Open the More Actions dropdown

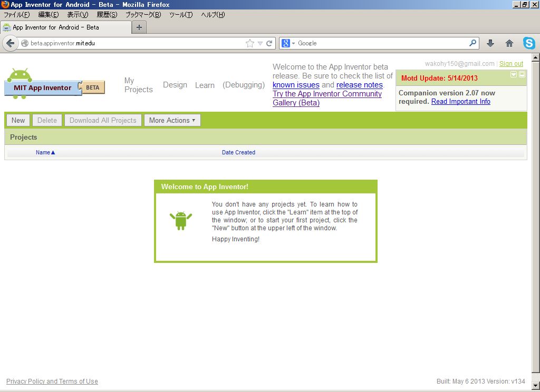point(172,120)
